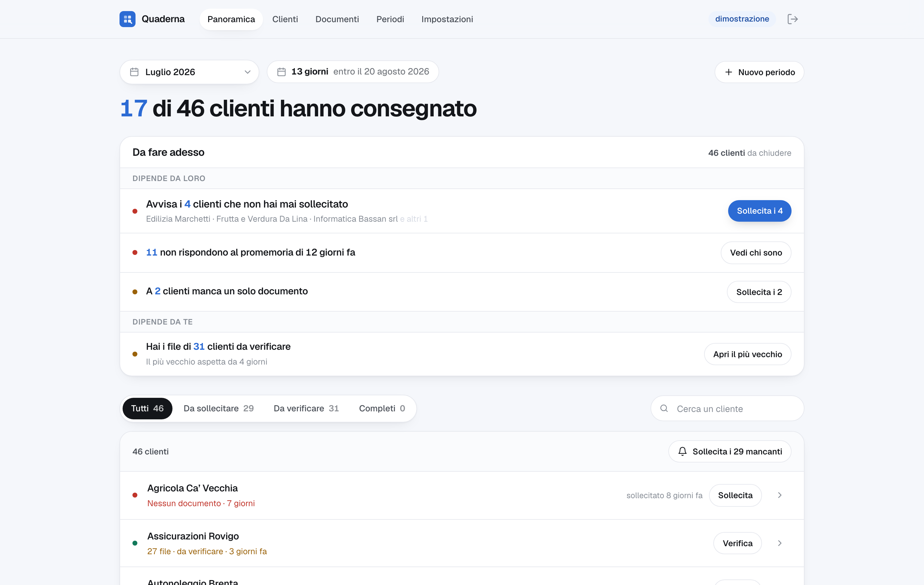
Task: Filter by Da sollecitare 29
Action: 219,408
